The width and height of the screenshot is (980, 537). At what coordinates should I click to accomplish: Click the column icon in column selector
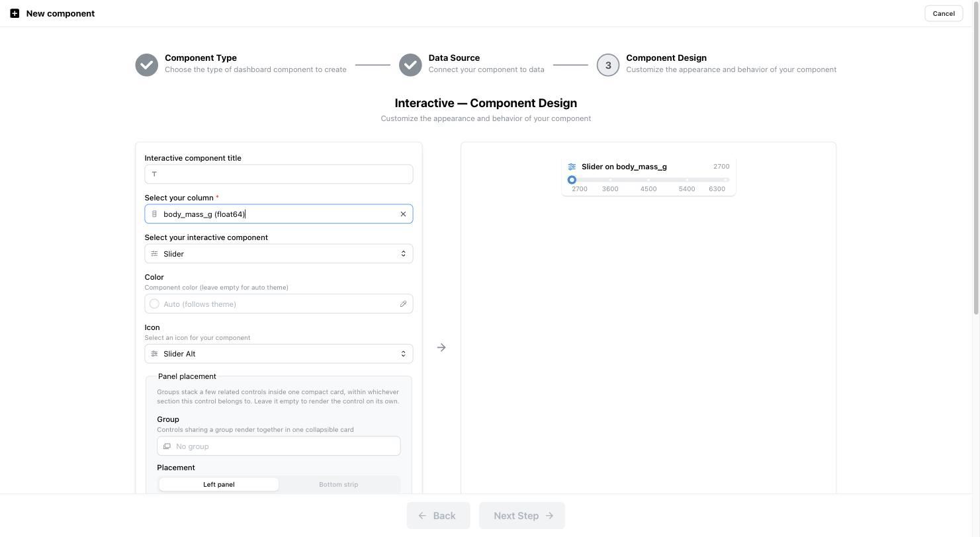click(x=154, y=214)
